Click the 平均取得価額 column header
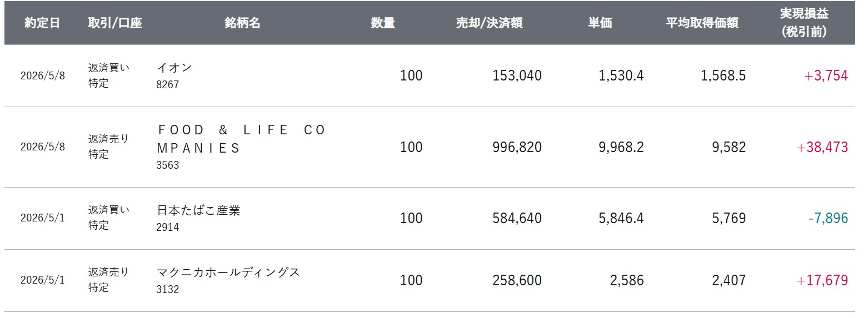Viewport: 868px width, 318px height. (x=702, y=23)
